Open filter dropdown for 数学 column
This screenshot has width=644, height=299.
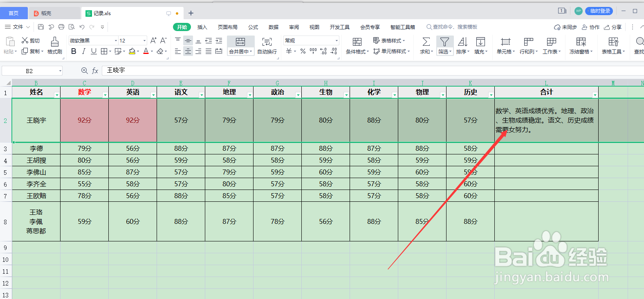pyautogui.click(x=105, y=95)
